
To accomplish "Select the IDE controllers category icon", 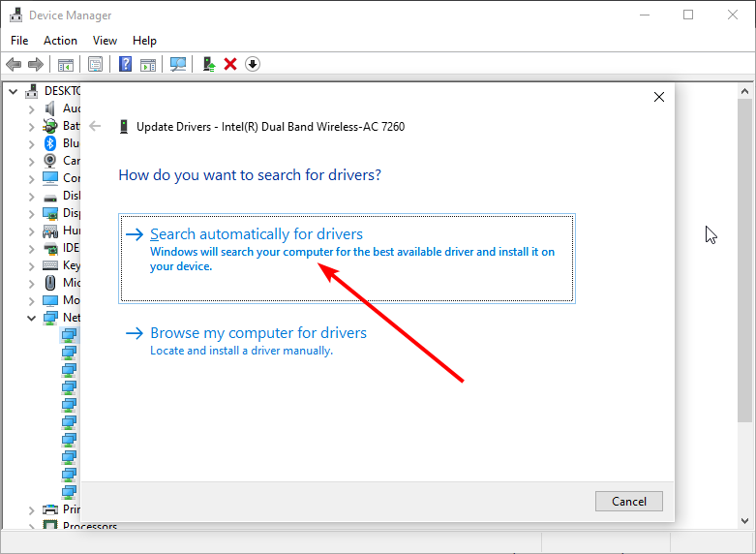I will coord(50,248).
